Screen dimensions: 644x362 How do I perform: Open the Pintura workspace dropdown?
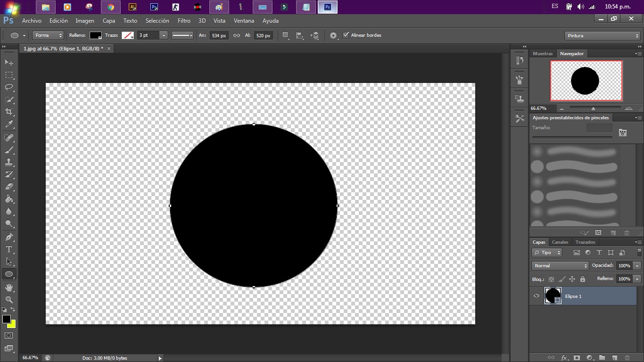(x=602, y=36)
